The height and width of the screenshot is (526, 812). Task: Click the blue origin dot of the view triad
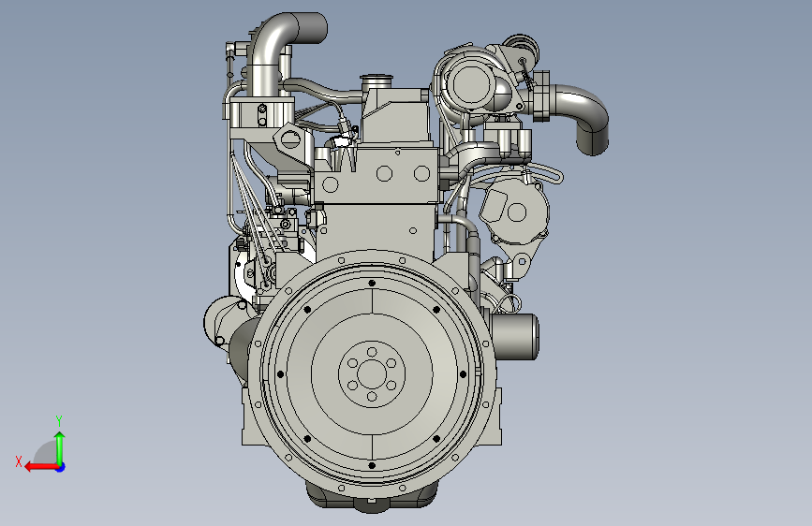click(61, 467)
